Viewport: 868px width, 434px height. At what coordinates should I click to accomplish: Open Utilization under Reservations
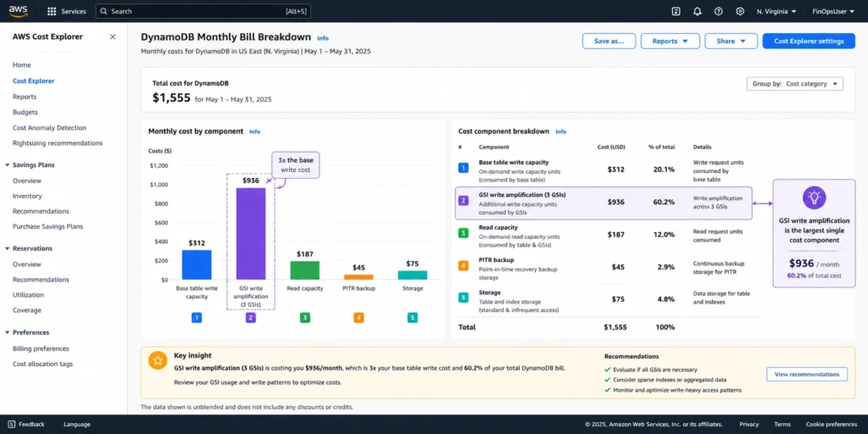click(28, 295)
